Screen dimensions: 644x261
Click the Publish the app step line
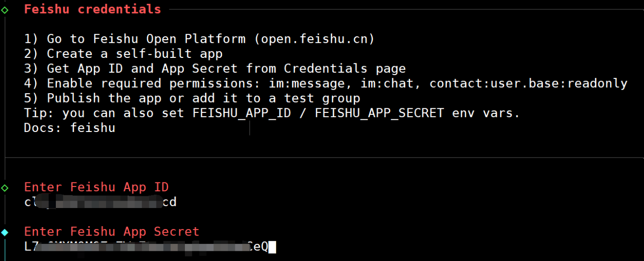192,98
